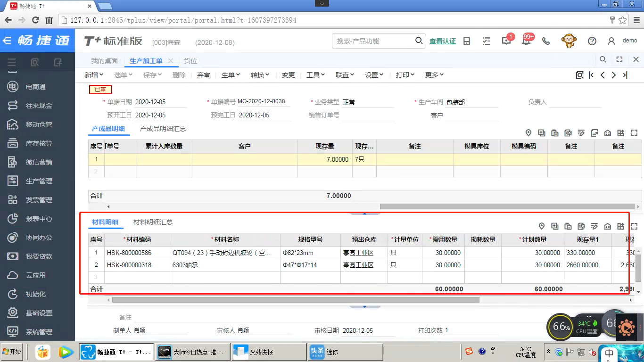The height and width of the screenshot is (362, 644).
Task: Click batch-edit pencil icon in 材料明细 toolbar
Action: 594,226
